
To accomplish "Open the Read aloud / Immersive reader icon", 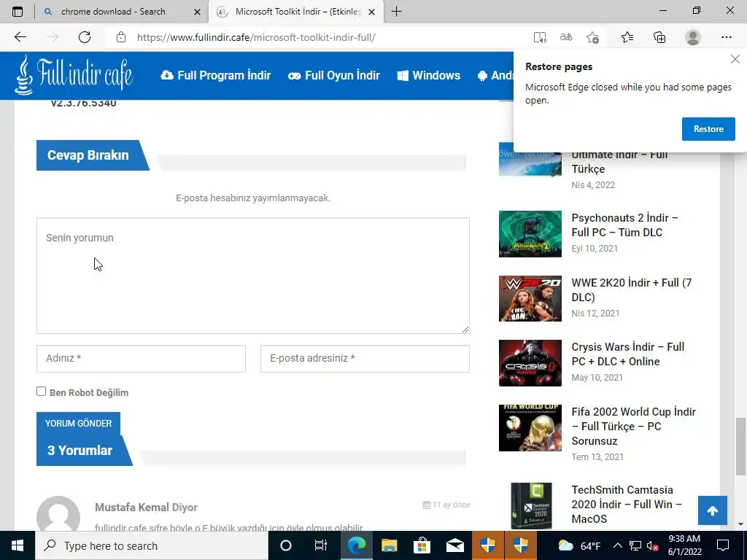I will click(539, 37).
